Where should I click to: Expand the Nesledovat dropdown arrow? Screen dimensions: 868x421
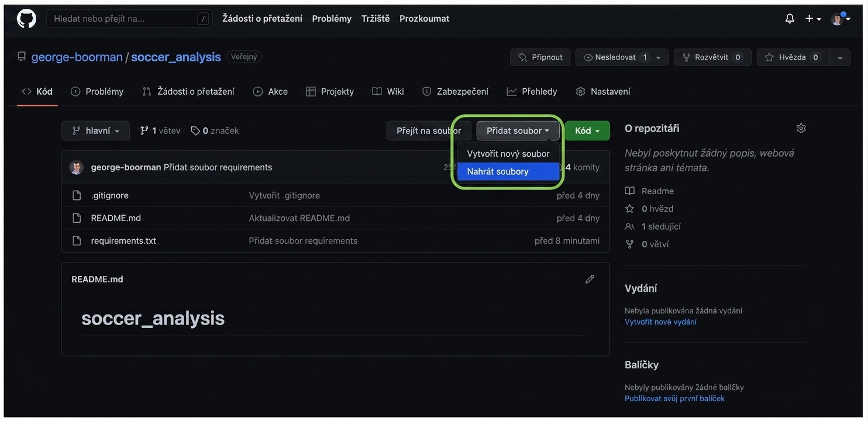659,57
